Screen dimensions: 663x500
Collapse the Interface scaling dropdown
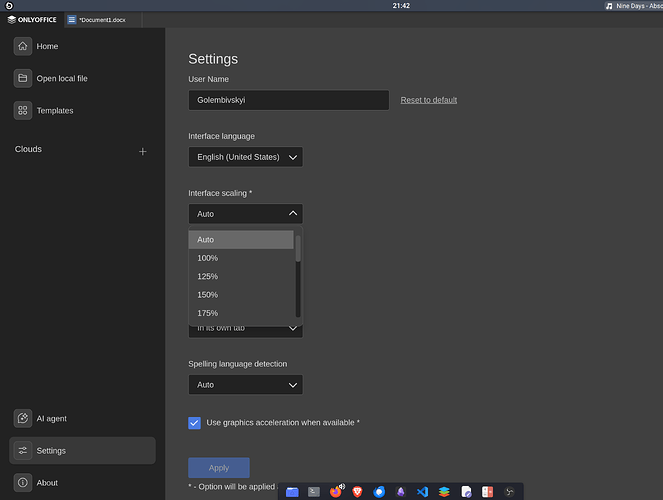(245, 214)
